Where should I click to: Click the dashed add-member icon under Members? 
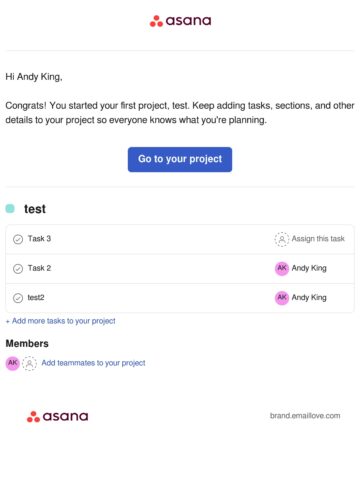pyautogui.click(x=29, y=363)
